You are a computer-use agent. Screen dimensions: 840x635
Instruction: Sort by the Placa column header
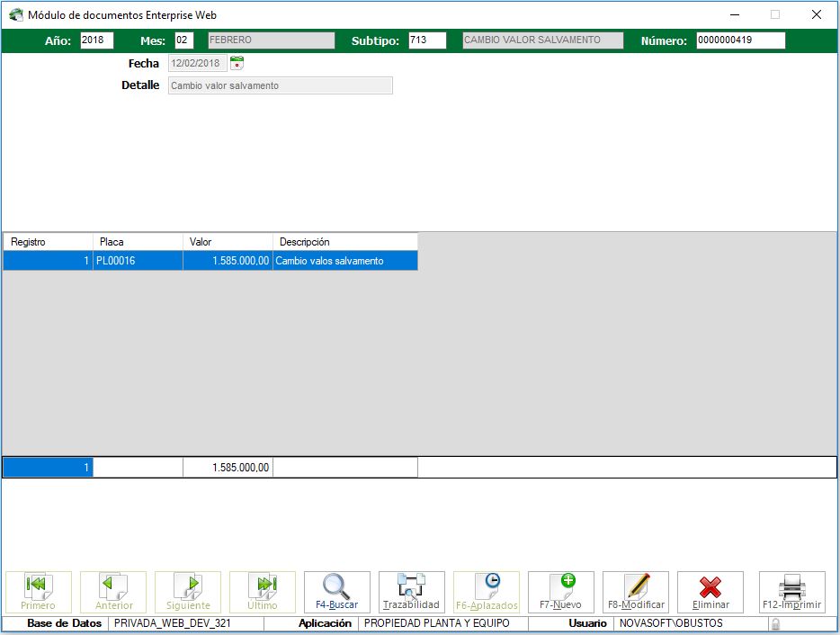[x=138, y=242]
